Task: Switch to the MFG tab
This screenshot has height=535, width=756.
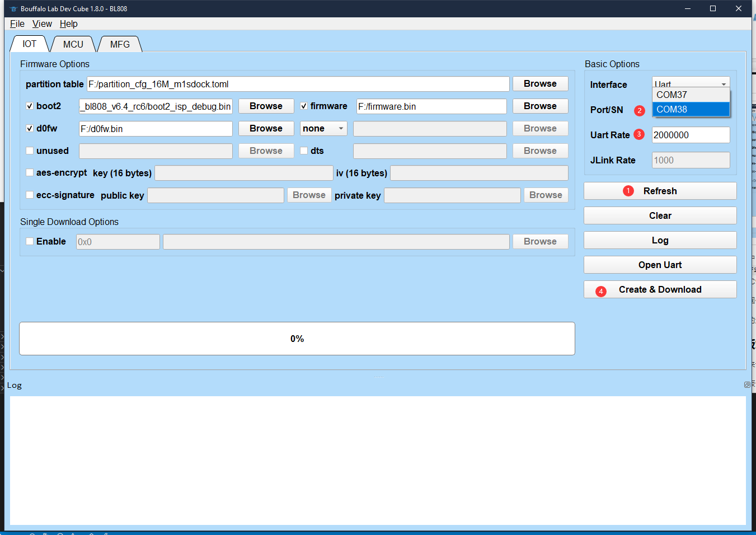Action: pyautogui.click(x=120, y=44)
